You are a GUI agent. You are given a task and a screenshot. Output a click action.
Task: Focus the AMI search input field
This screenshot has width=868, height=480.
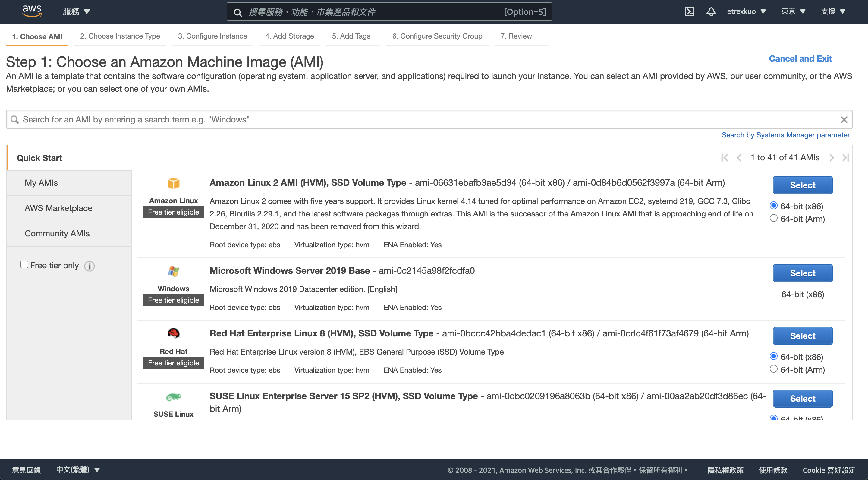[429, 120]
